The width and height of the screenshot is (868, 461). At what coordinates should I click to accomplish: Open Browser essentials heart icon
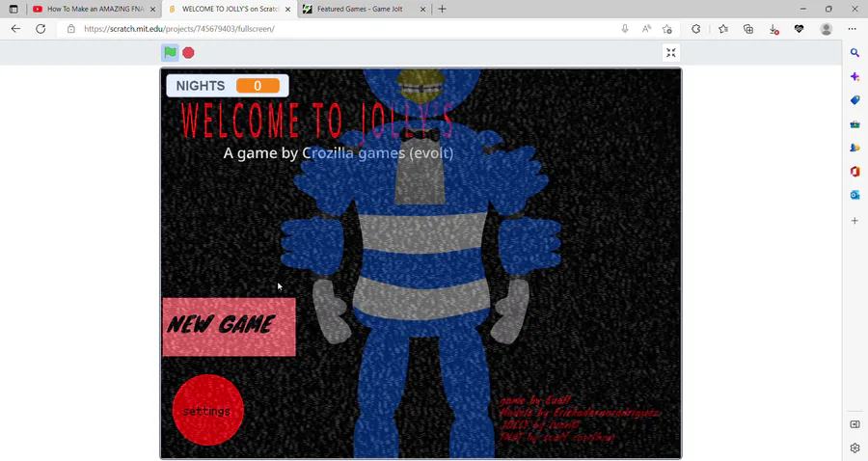799,29
